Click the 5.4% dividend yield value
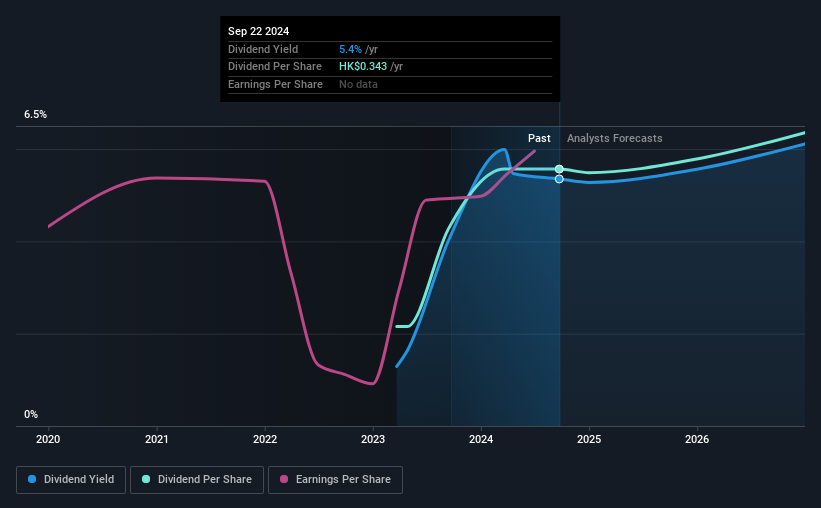Image resolution: width=821 pixels, height=508 pixels. coord(350,49)
